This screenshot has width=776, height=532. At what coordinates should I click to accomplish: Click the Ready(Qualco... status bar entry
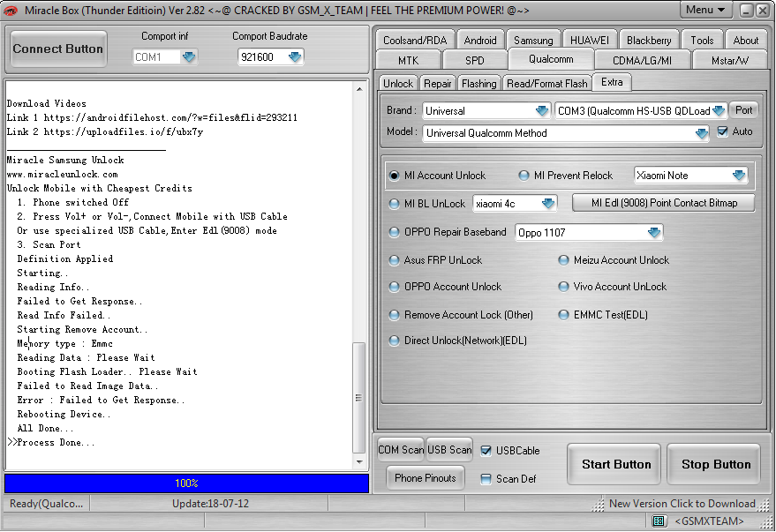pos(47,504)
